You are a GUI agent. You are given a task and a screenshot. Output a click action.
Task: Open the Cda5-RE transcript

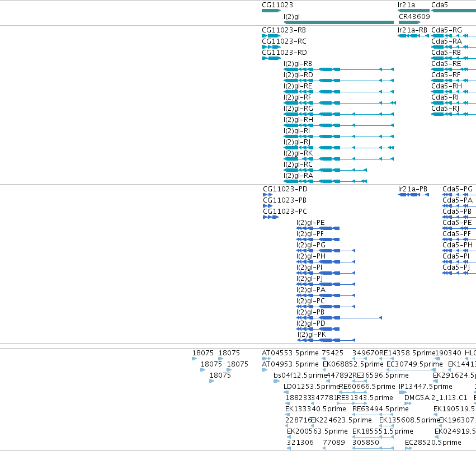446,64
